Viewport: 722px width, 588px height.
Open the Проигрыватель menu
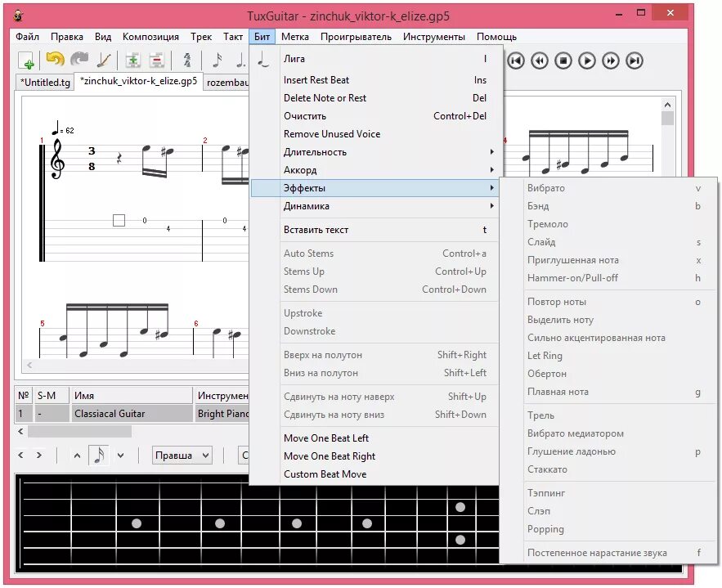coord(356,37)
